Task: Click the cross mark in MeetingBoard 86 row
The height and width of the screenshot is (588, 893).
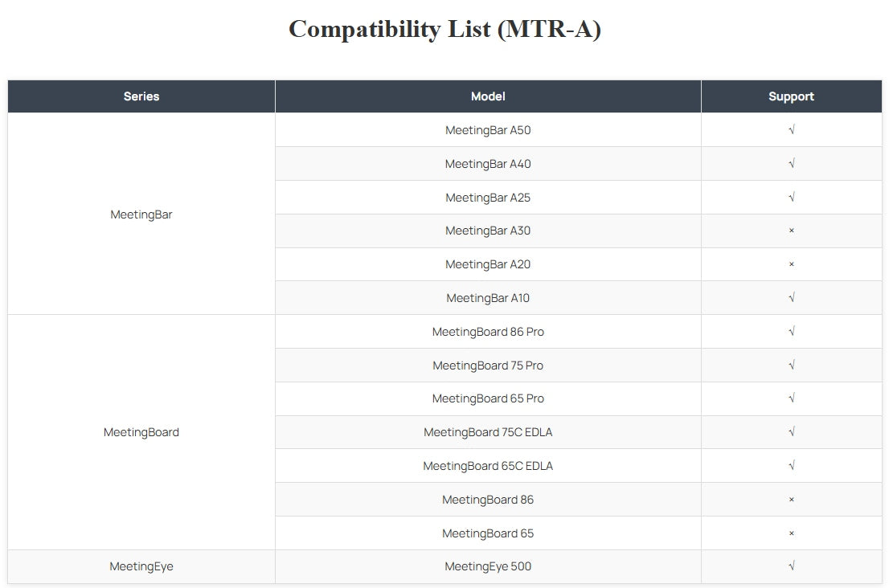Action: (x=792, y=499)
